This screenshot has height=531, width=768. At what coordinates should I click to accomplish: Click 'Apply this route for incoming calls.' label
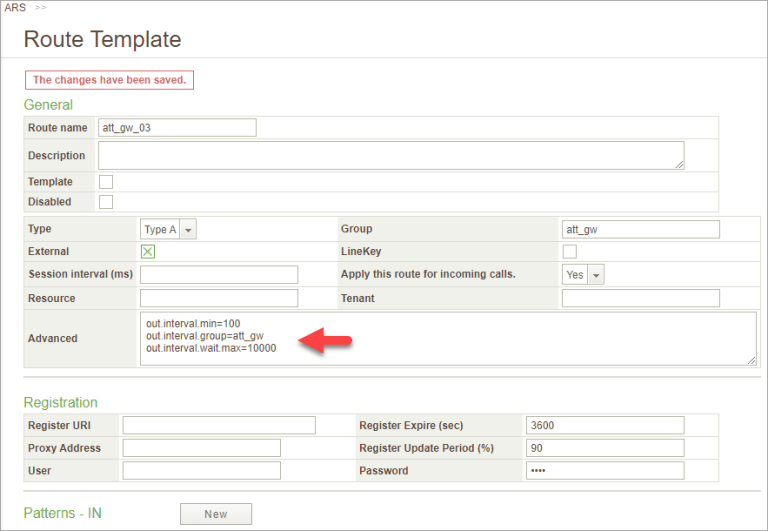pyautogui.click(x=428, y=274)
